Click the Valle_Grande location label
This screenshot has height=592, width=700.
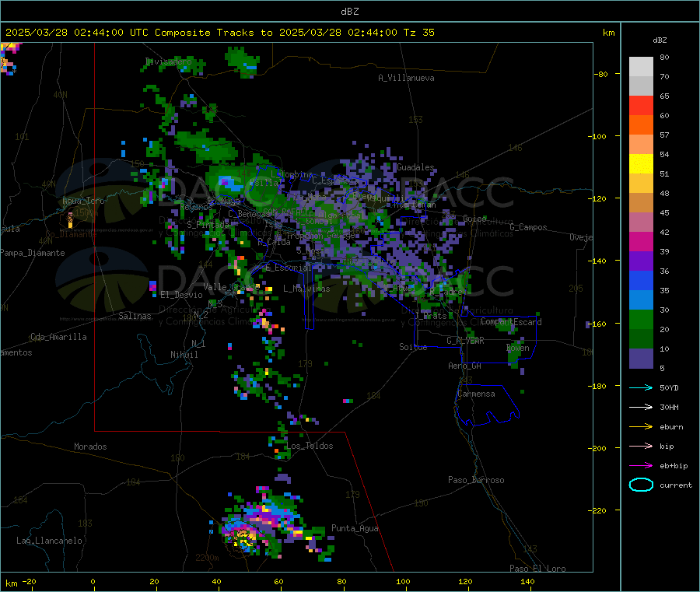pyautogui.click(x=232, y=286)
